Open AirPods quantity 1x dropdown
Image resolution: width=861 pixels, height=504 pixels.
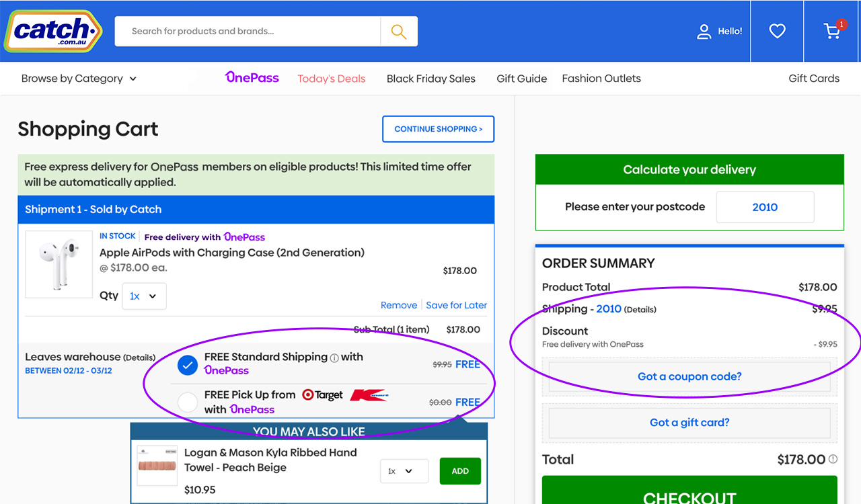[144, 296]
